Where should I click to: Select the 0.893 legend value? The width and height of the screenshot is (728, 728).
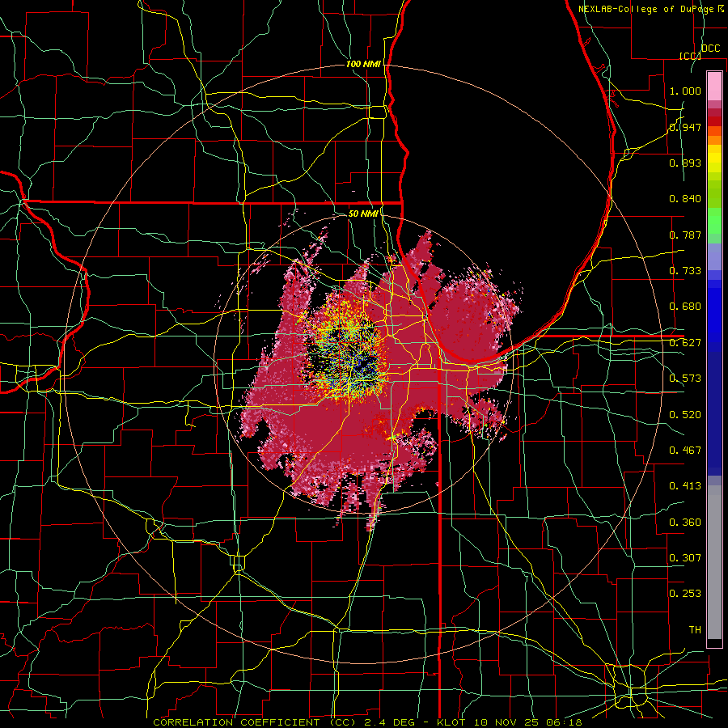(685, 163)
